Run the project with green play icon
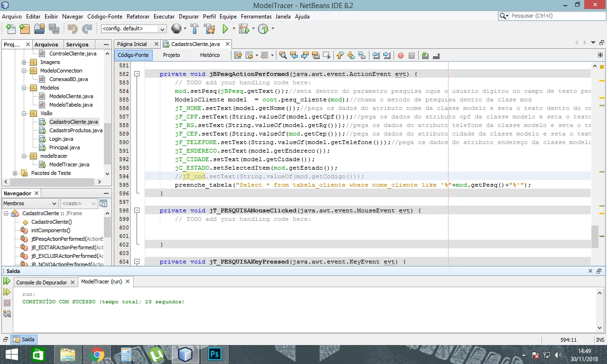The image size is (607, 364). (x=226, y=29)
